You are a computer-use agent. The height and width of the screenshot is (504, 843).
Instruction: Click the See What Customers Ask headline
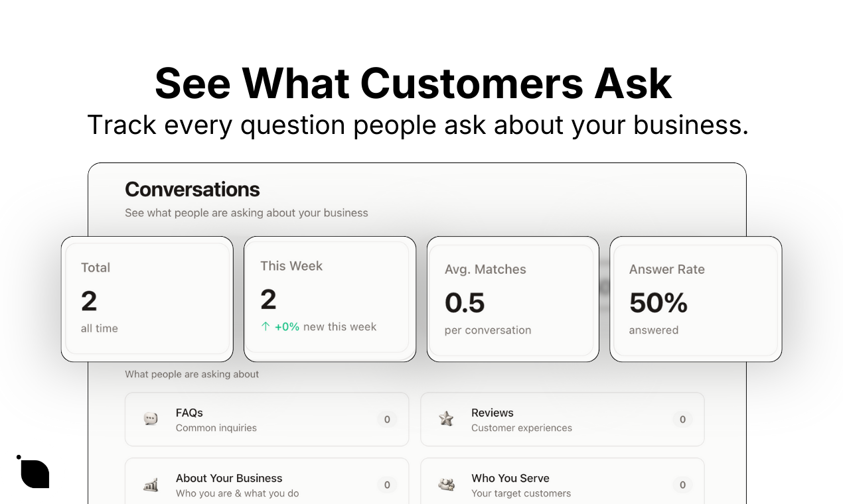(x=414, y=84)
